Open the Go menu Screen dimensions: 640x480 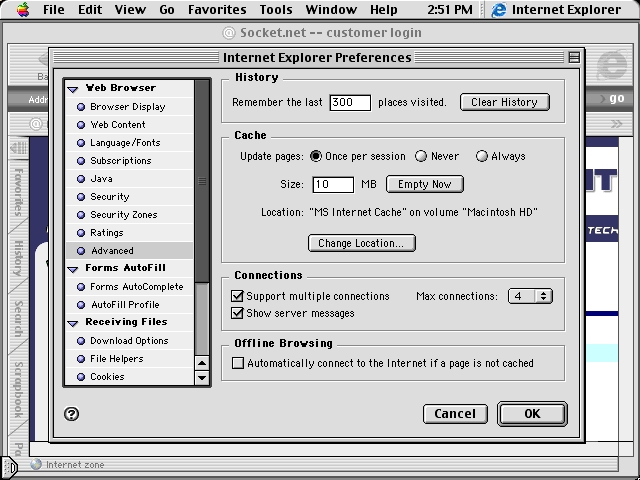167,9
